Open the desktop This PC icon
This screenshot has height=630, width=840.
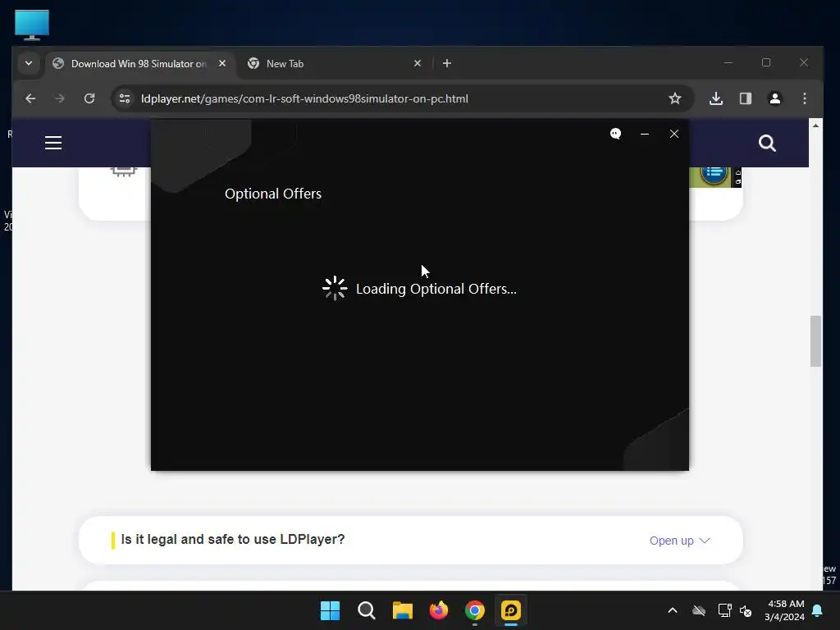32,25
